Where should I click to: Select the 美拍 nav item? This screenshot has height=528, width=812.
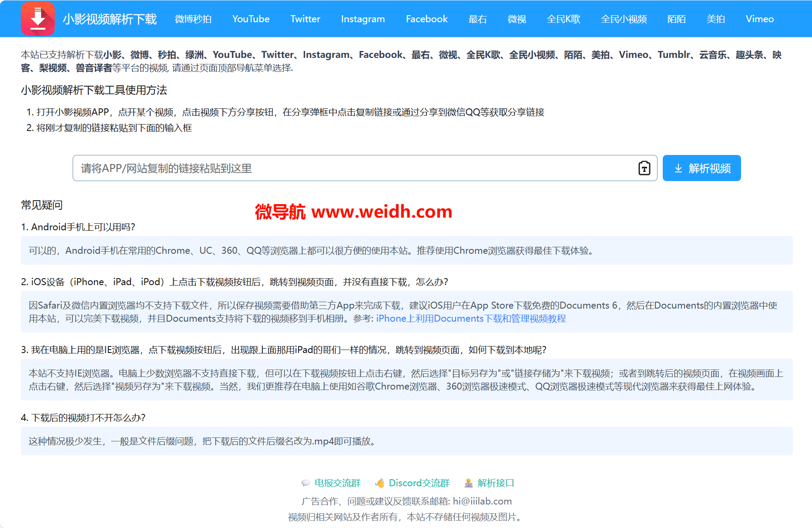point(716,19)
